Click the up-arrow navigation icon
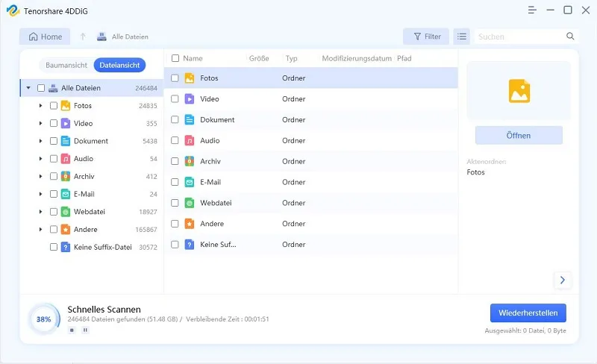 (x=83, y=37)
